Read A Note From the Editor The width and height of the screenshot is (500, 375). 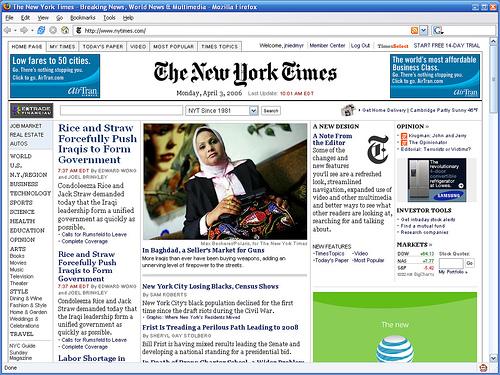click(x=332, y=139)
